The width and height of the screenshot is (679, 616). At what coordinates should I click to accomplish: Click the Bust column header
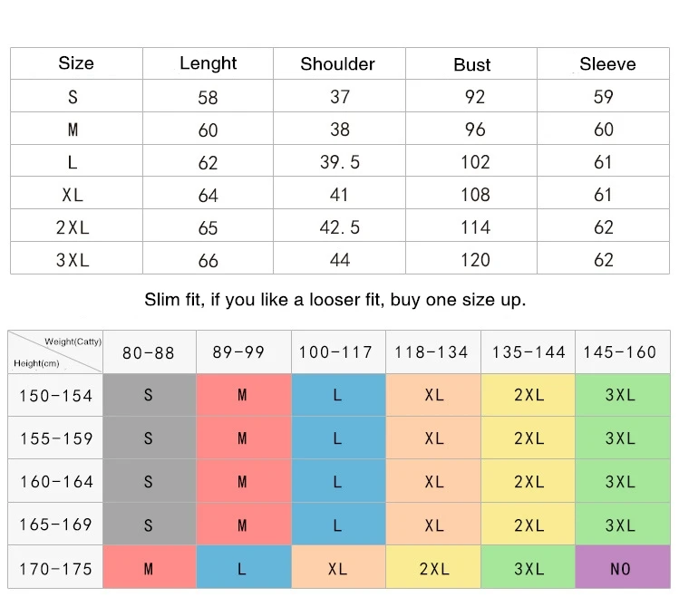(x=471, y=64)
